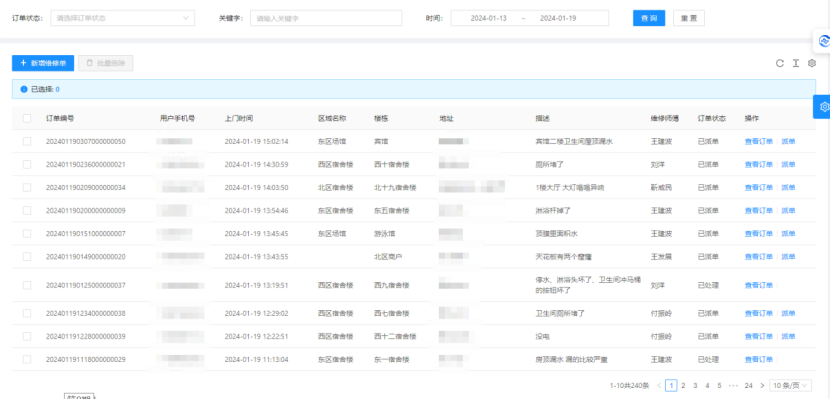The height and width of the screenshot is (399, 831).
Task: Click the table refresh icon
Action: tap(780, 64)
